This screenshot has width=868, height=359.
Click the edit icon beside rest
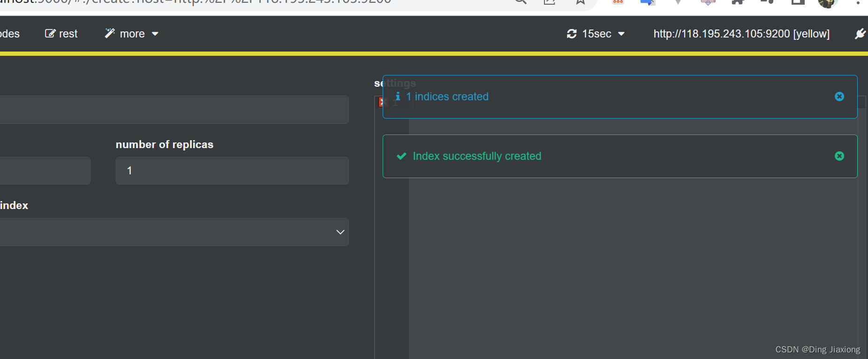[x=50, y=34]
